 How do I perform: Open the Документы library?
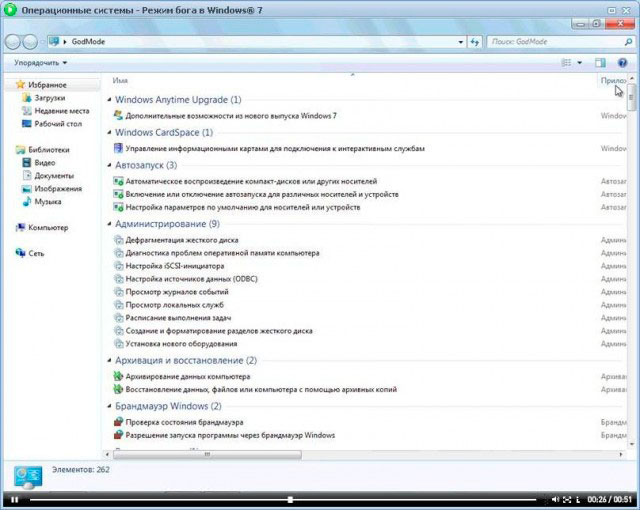[x=54, y=176]
